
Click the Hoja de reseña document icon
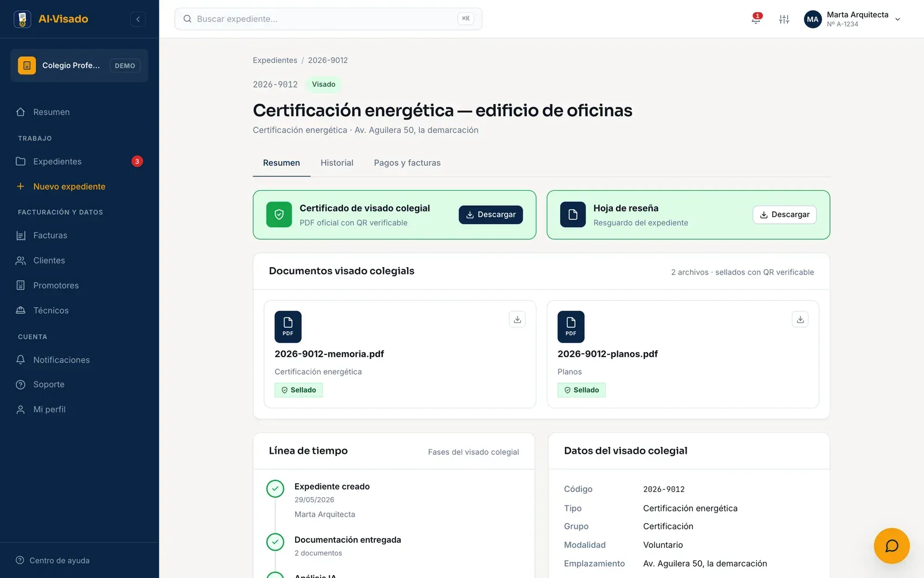573,214
